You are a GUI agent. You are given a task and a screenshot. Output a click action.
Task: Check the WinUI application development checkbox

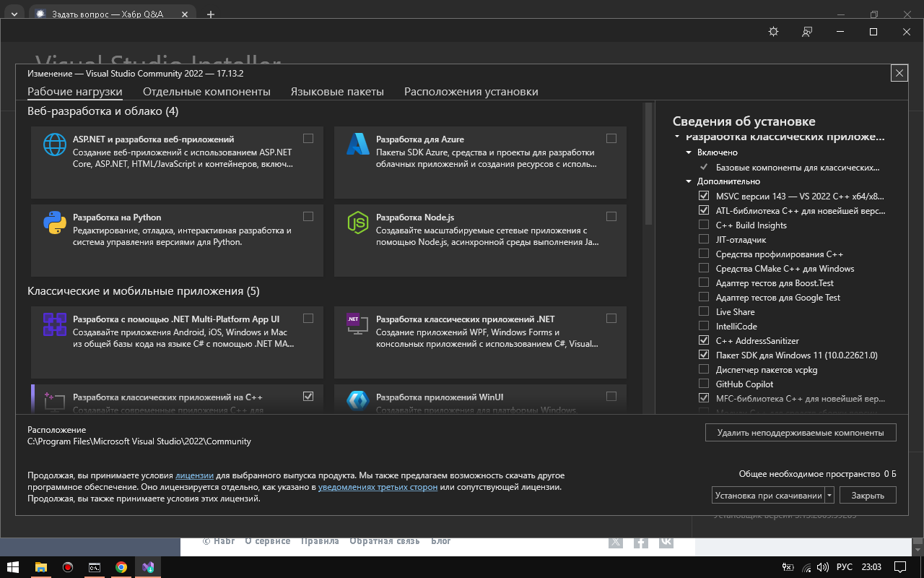(611, 396)
